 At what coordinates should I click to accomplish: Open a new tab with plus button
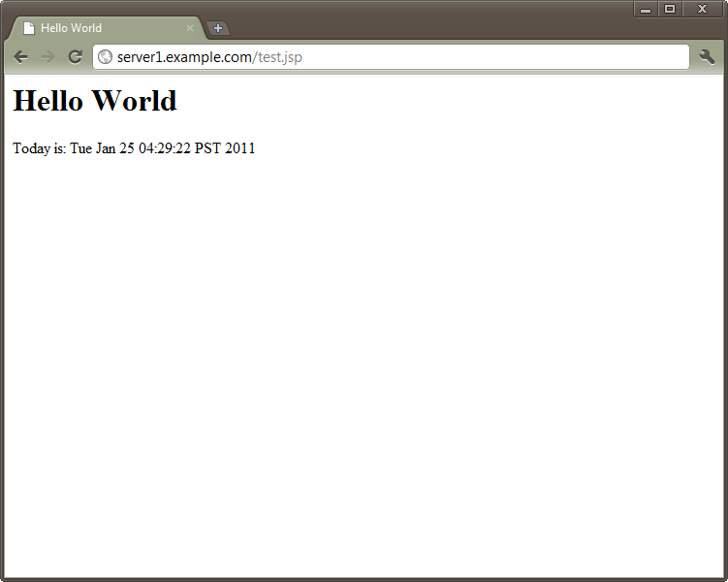click(218, 28)
